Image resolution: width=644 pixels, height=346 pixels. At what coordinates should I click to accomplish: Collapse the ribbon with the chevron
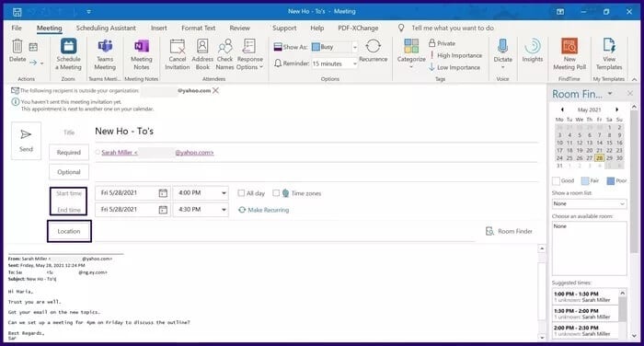[635, 79]
